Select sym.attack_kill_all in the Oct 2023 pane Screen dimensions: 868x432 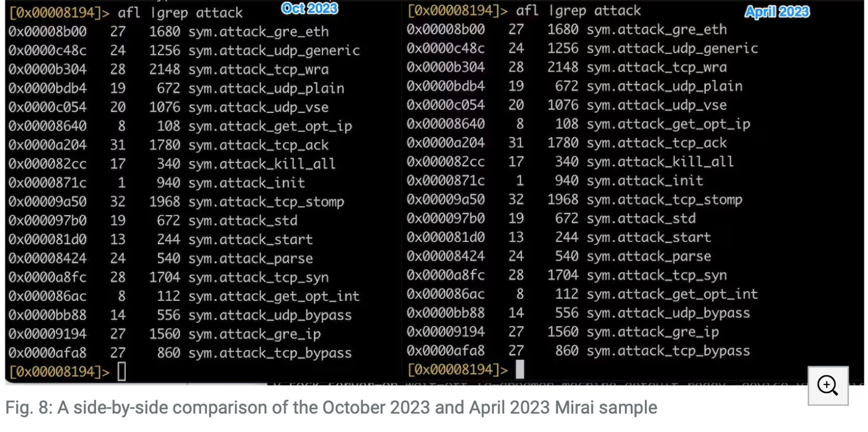(262, 164)
